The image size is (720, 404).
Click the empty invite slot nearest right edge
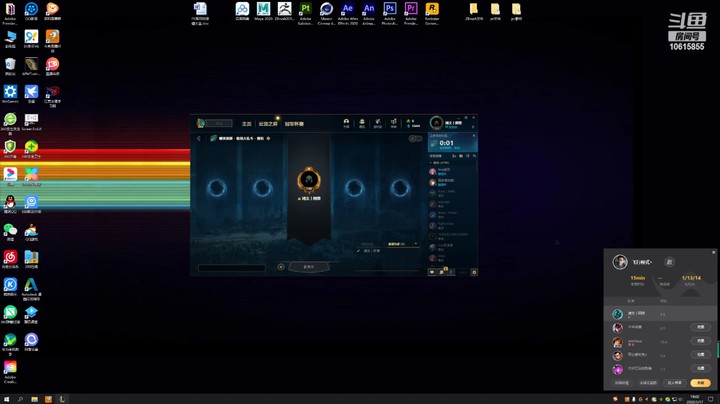click(400, 188)
